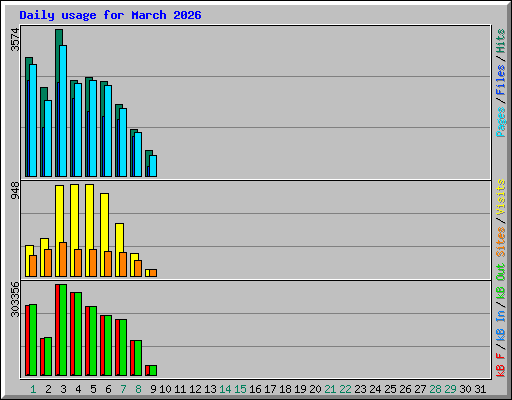Click day 5 on the x-axis
Screen dimensions: 512x400
click(93, 389)
